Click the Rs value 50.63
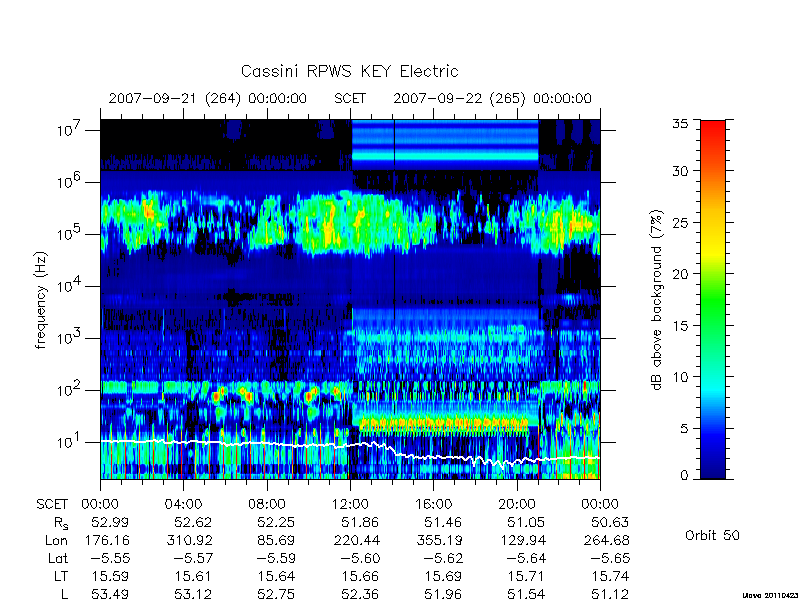 [610, 522]
